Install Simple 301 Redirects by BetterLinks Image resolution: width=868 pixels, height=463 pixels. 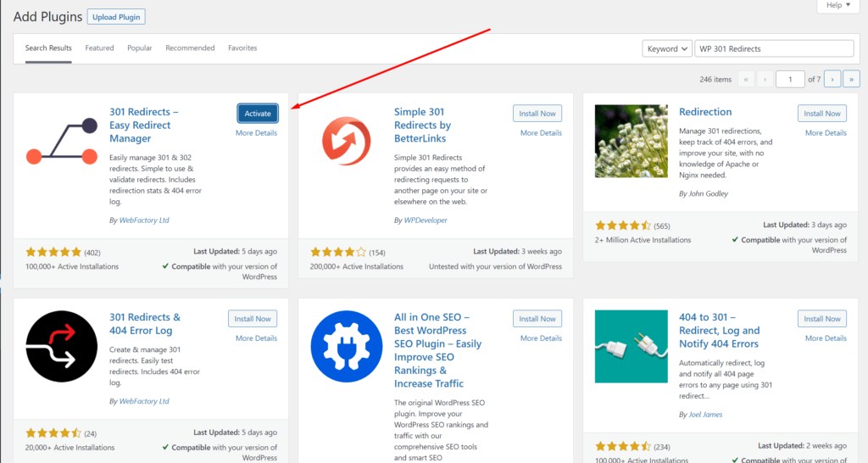[537, 114]
